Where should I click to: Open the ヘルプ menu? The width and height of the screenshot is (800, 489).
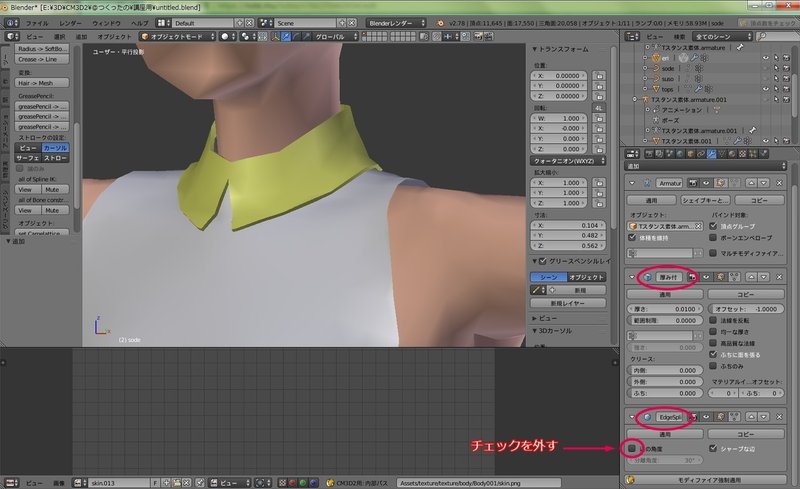[x=139, y=23]
